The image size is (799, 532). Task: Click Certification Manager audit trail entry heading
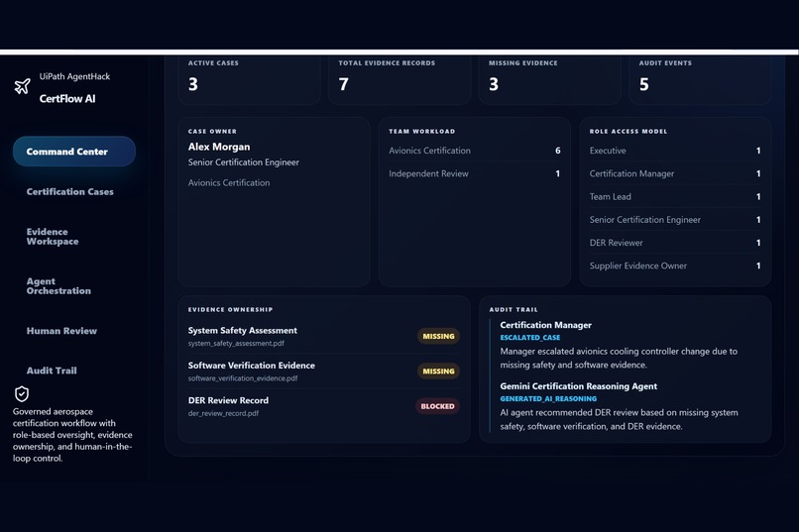pos(546,325)
